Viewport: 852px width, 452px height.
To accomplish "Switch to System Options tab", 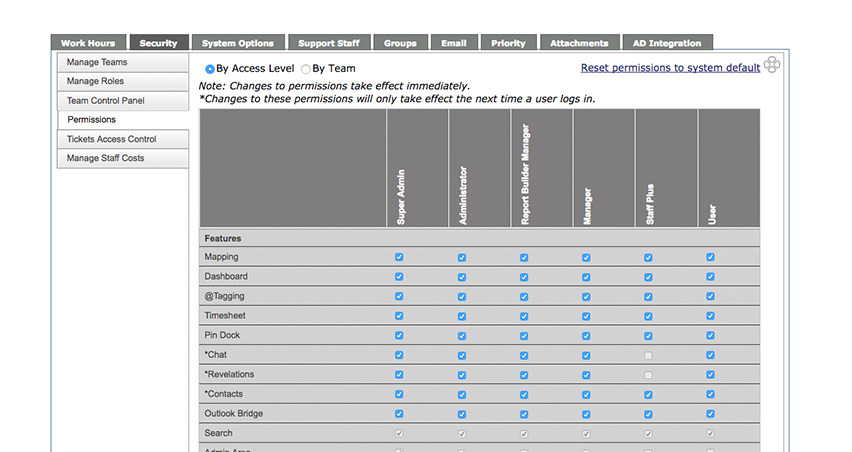I will pos(238,42).
